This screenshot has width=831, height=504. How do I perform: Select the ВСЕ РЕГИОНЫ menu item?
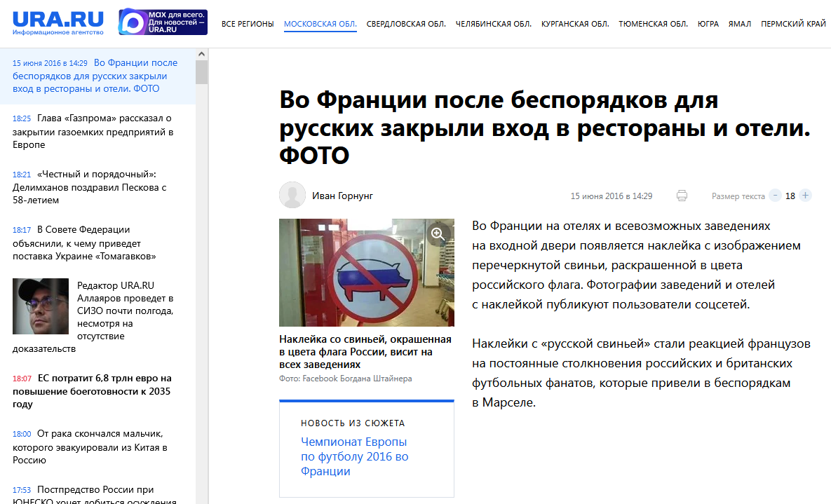point(248,24)
